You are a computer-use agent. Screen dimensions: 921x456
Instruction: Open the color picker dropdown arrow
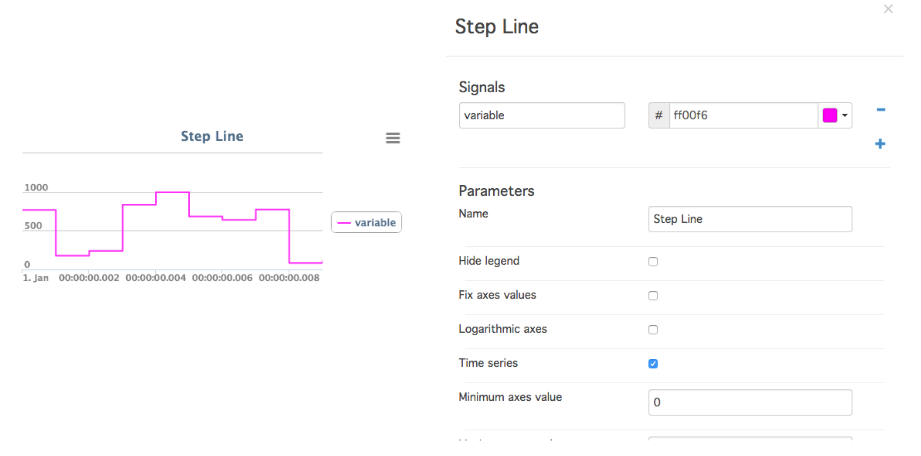point(845,116)
